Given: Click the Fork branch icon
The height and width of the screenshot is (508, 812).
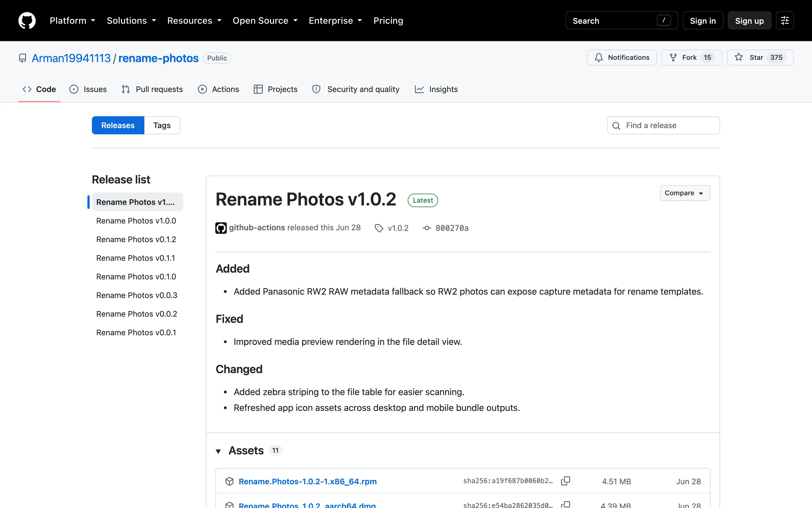Looking at the screenshot, I should 673,58.
